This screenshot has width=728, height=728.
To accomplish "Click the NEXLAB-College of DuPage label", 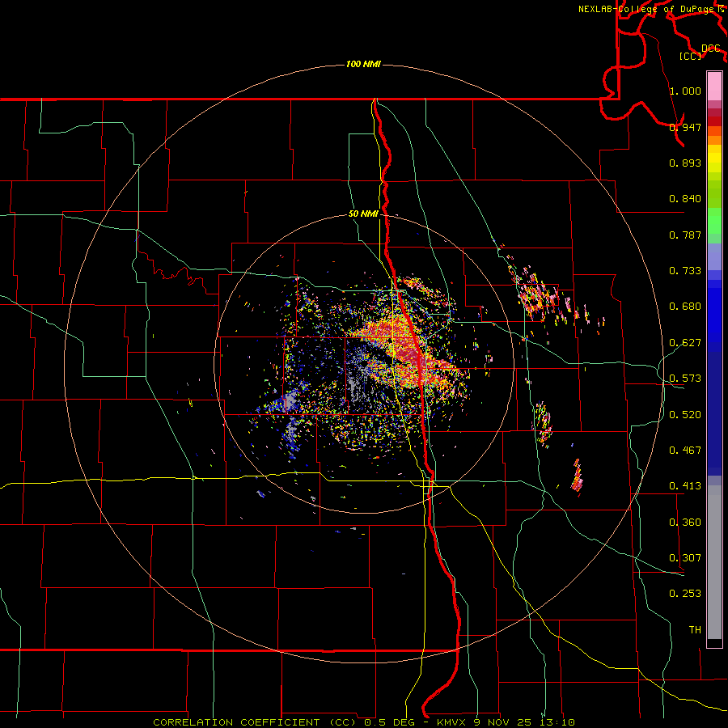I will pyautogui.click(x=648, y=9).
